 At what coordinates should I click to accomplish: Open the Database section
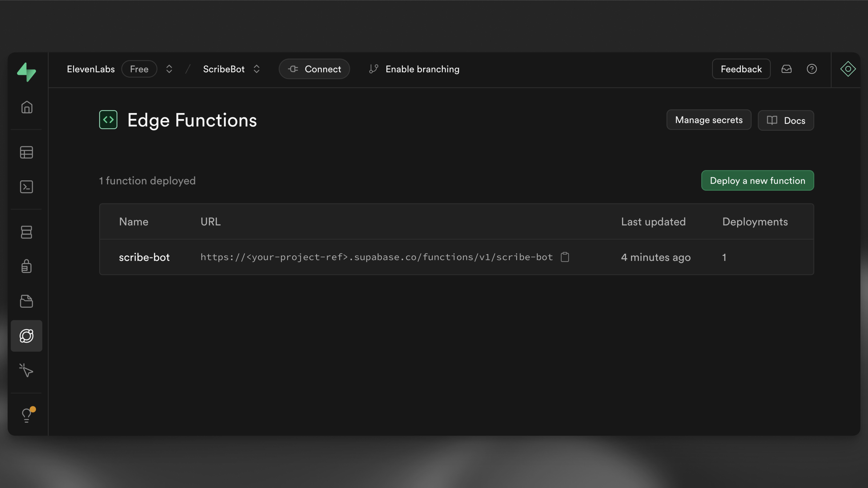pos(27,232)
